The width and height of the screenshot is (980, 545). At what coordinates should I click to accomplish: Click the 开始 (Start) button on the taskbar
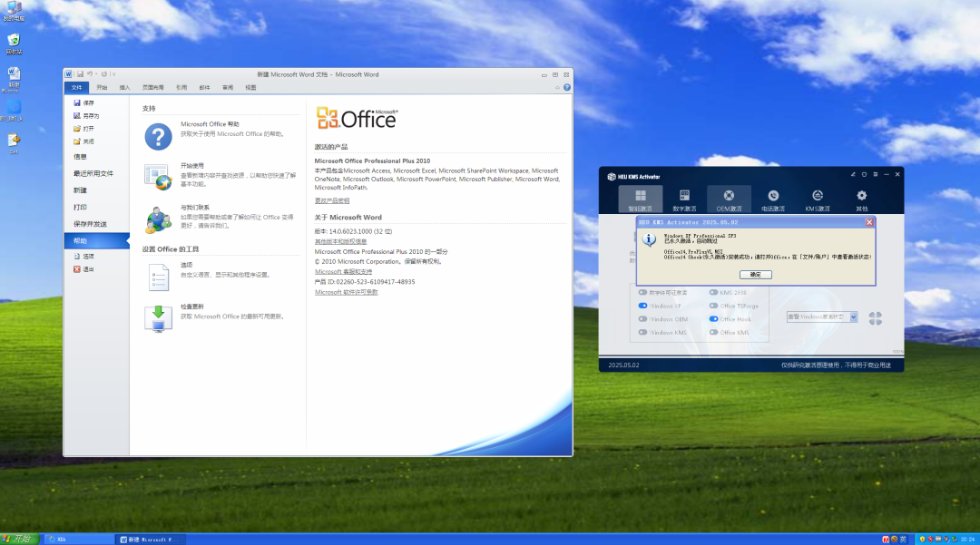pos(19,540)
